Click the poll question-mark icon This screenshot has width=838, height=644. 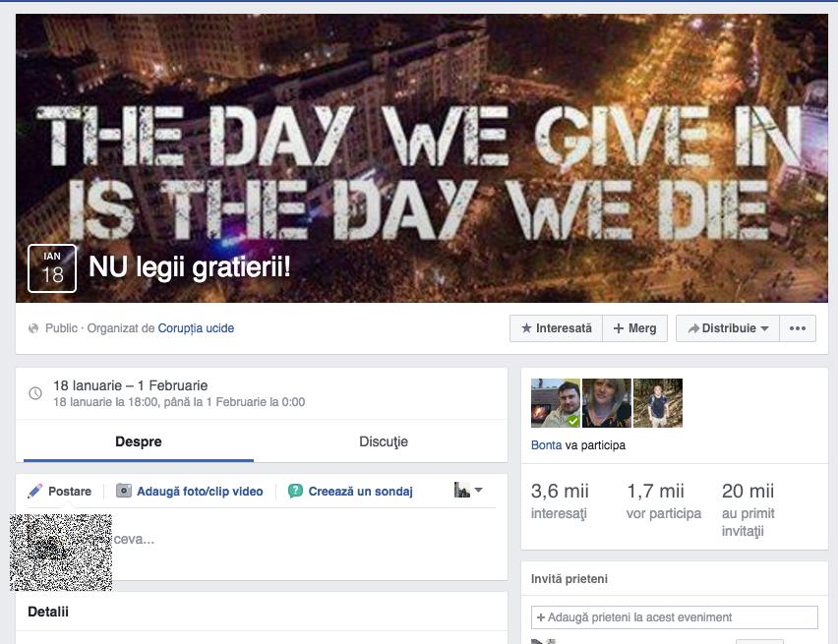pos(295,491)
